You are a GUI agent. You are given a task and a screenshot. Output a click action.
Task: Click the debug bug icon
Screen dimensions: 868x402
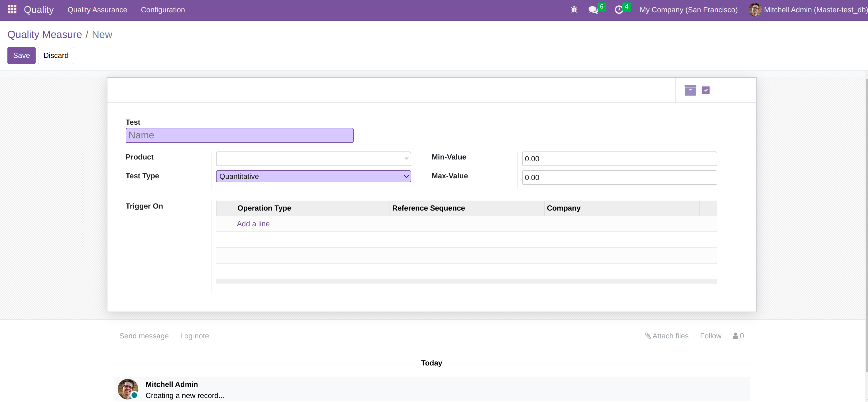tap(574, 10)
